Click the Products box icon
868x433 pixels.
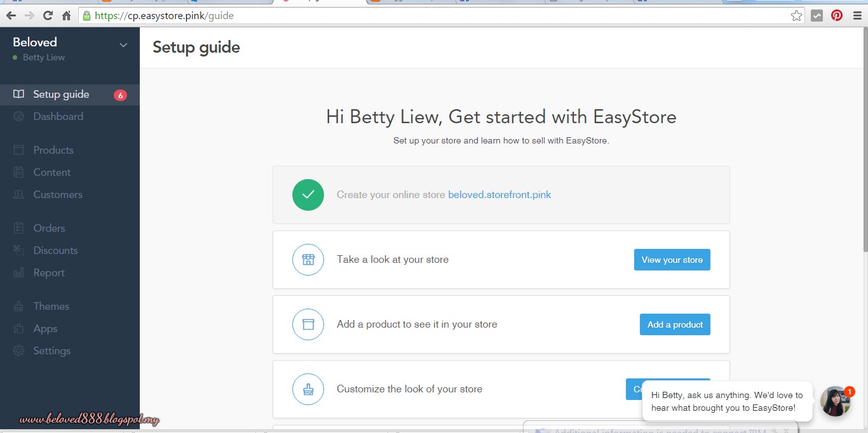coord(19,150)
